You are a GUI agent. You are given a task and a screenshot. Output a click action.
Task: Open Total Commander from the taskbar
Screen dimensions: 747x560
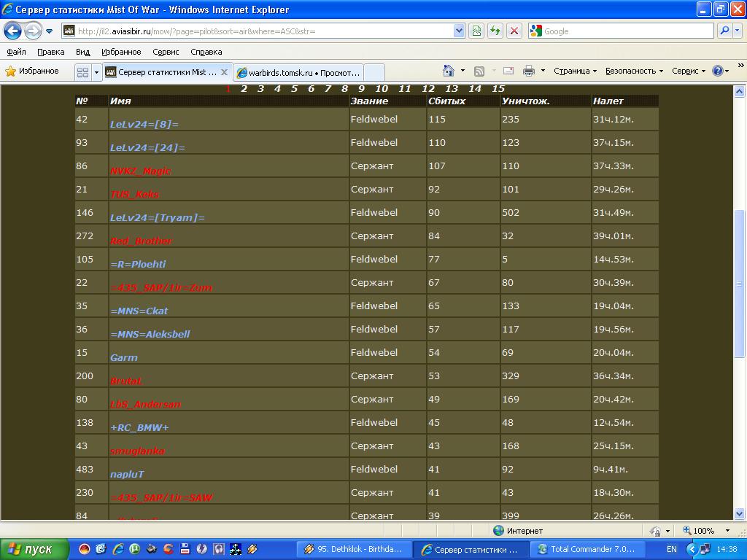(x=580, y=549)
